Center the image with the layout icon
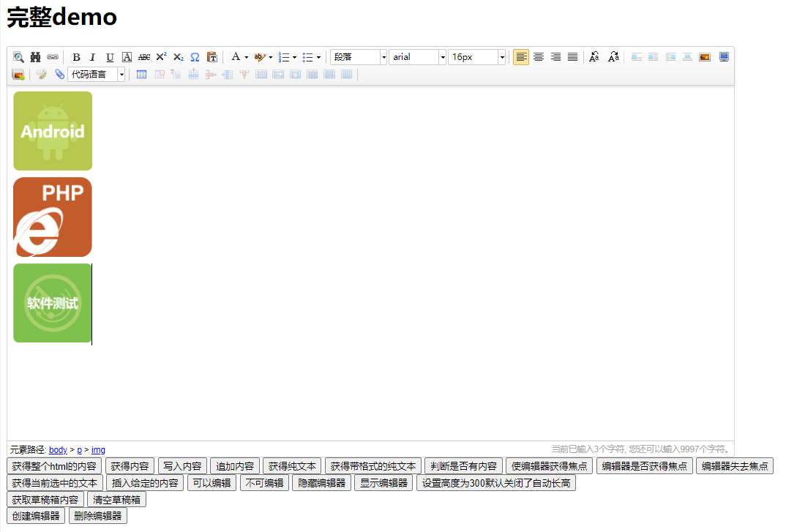Screen dimensions: 786x532 pos(687,57)
